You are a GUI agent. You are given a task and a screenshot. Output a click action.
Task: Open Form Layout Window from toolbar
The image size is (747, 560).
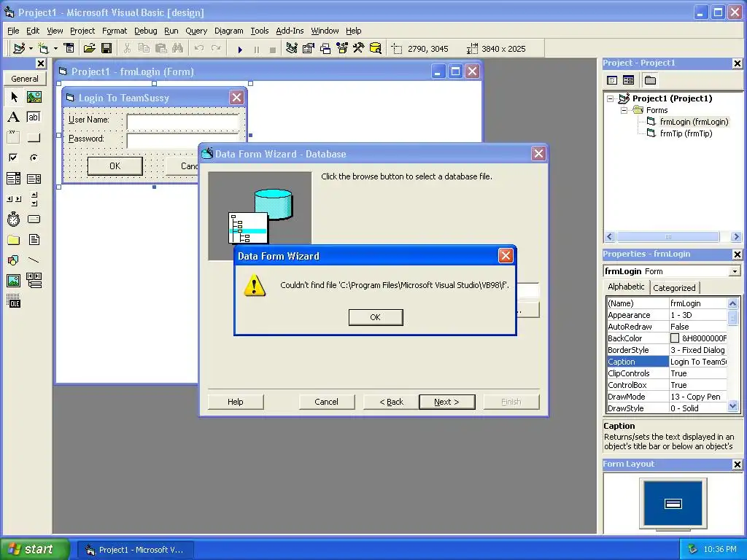click(x=325, y=49)
